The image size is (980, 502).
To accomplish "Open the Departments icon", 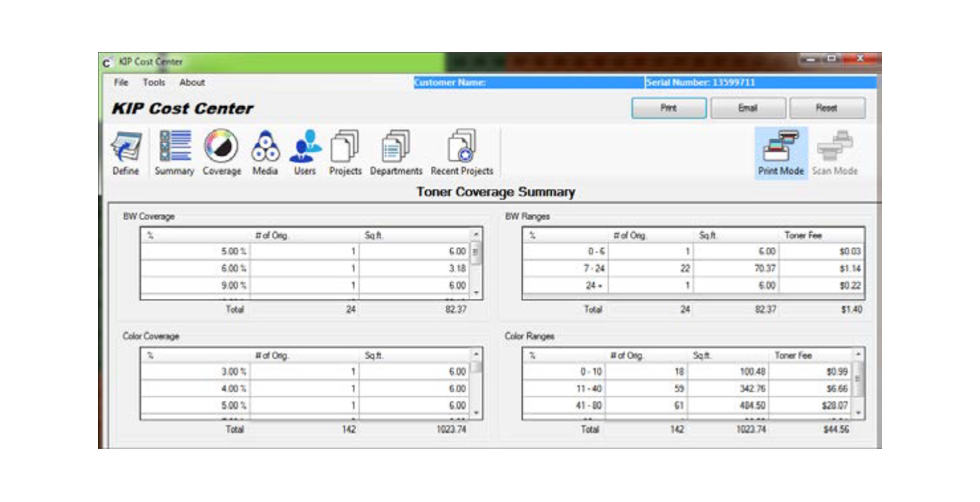I will coord(396,152).
